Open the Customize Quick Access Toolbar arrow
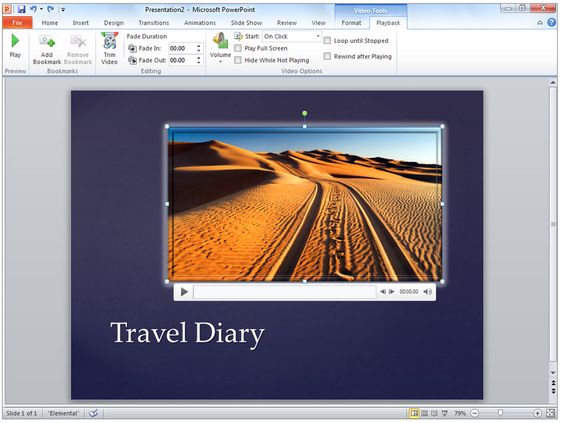Image resolution: width=563 pixels, height=423 pixels. coord(63,10)
